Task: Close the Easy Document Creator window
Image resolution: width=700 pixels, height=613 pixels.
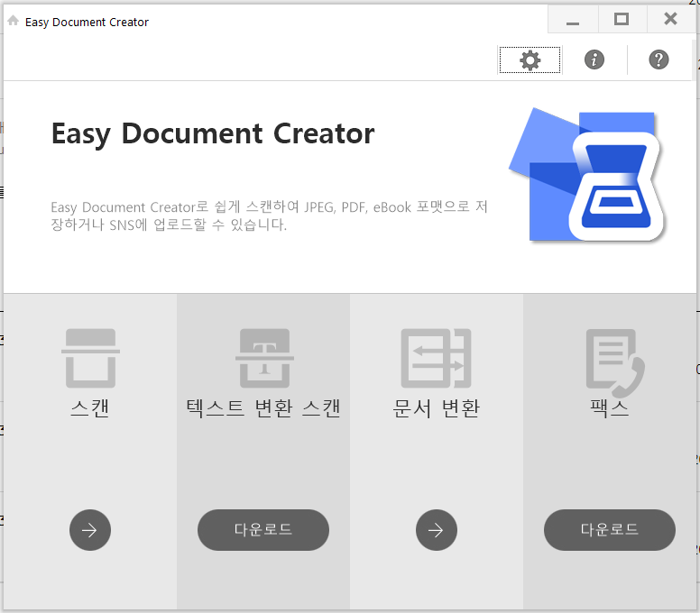Action: tap(670, 19)
